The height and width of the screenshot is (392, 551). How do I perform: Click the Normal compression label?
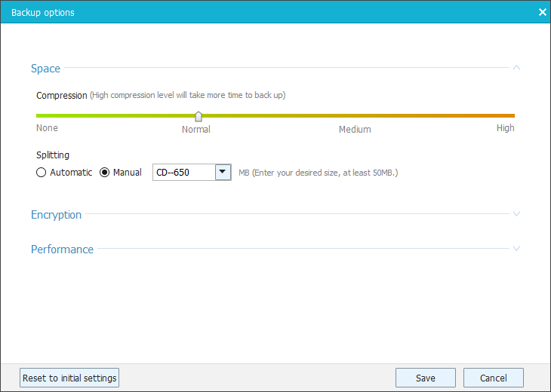(x=196, y=129)
